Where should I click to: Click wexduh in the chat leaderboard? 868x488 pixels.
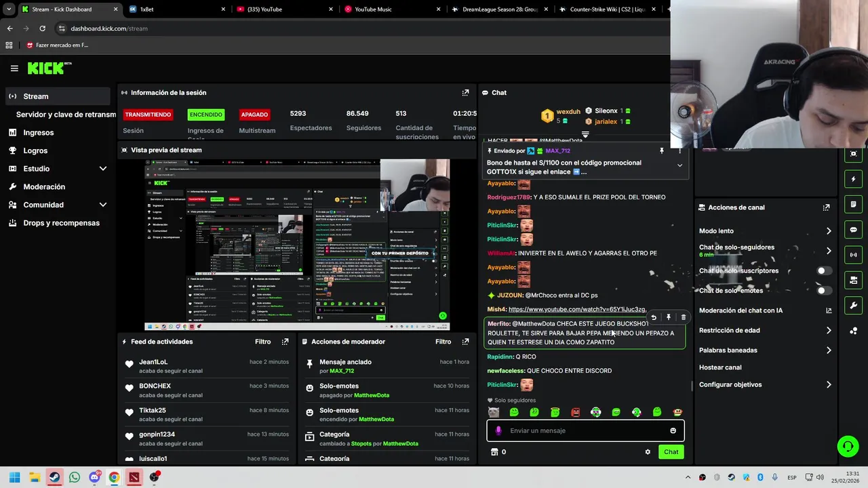(x=568, y=112)
